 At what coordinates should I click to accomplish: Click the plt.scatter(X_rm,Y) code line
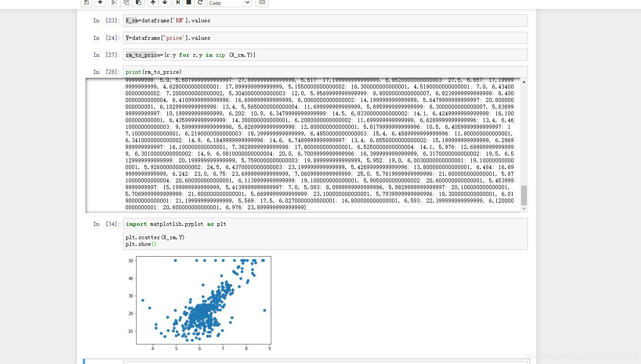point(155,237)
